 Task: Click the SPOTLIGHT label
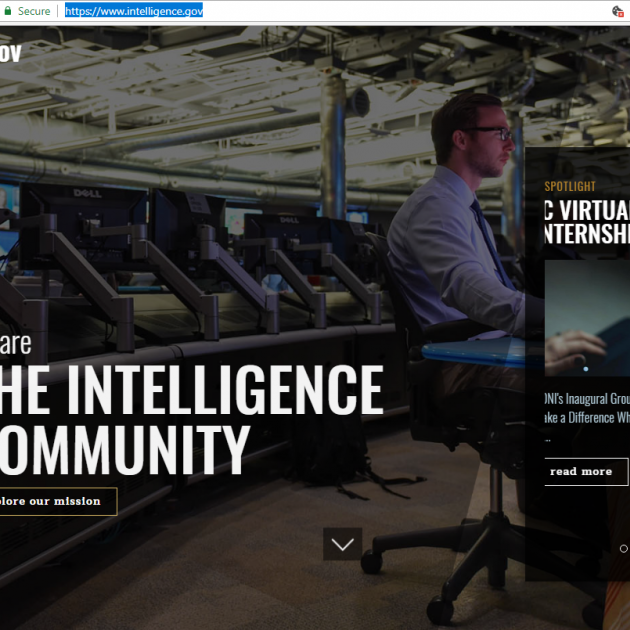click(570, 186)
